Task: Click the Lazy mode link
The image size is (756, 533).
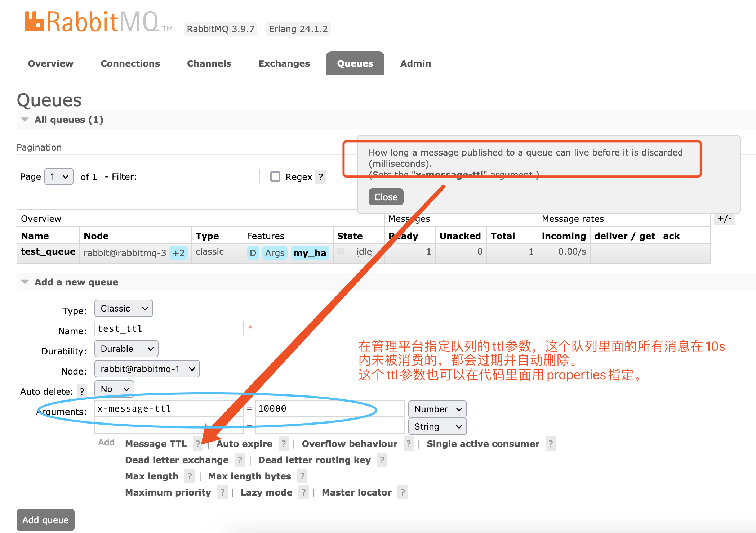Action: coord(266,492)
